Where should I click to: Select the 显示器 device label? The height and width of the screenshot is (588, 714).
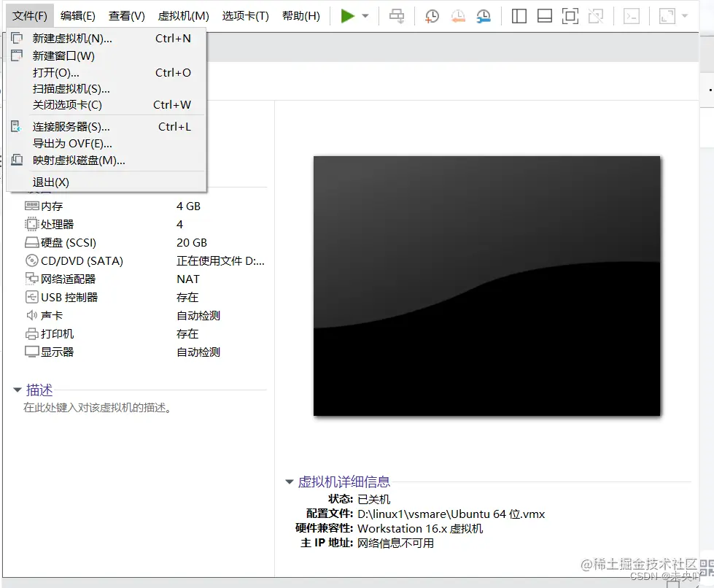click(x=57, y=352)
